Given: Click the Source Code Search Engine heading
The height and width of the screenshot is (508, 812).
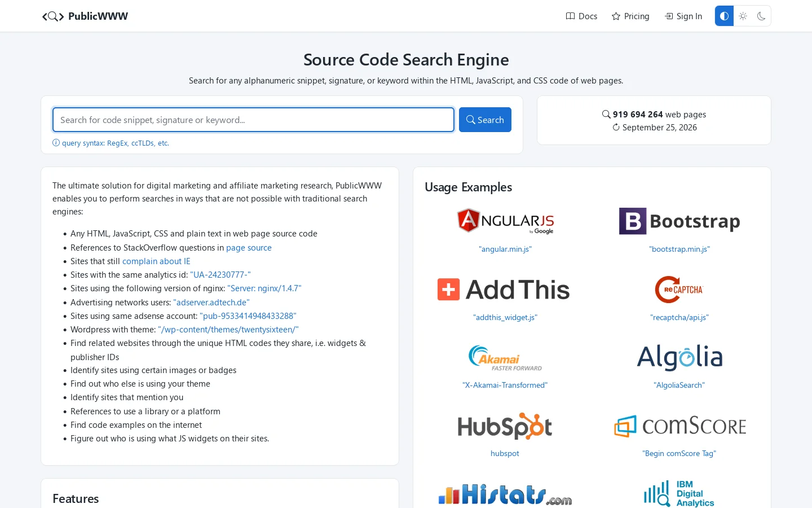Looking at the screenshot, I should [406, 59].
